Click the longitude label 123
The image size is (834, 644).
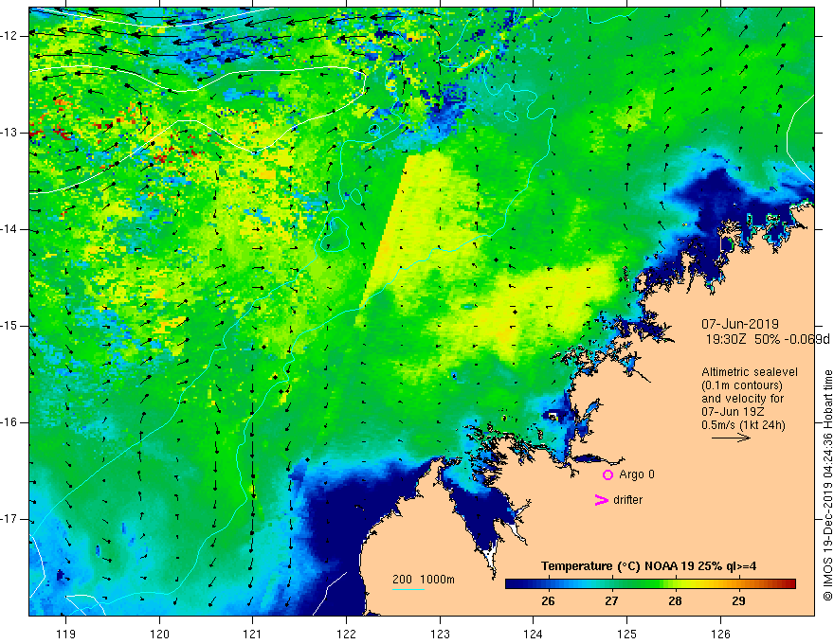click(x=440, y=634)
